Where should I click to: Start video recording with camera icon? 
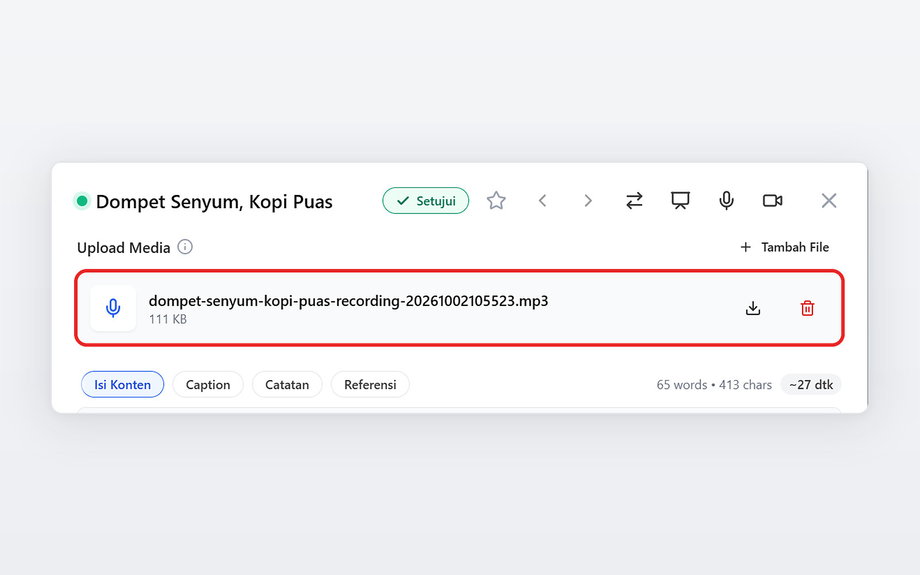coord(772,201)
